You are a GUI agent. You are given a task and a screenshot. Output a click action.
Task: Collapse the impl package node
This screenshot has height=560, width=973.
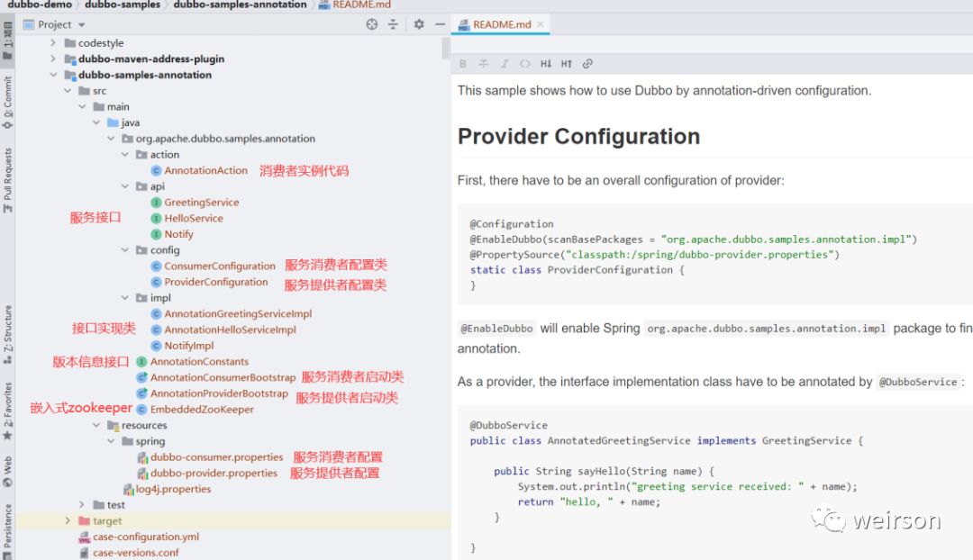126,298
